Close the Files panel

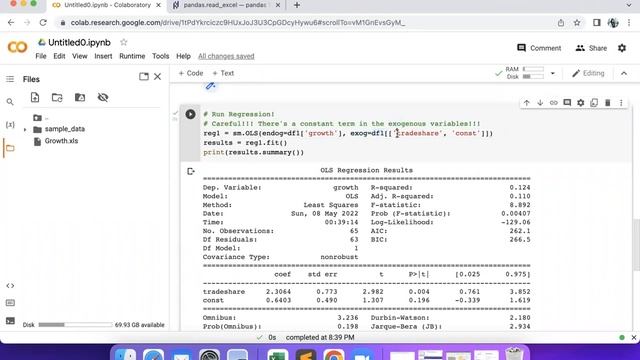click(158, 76)
